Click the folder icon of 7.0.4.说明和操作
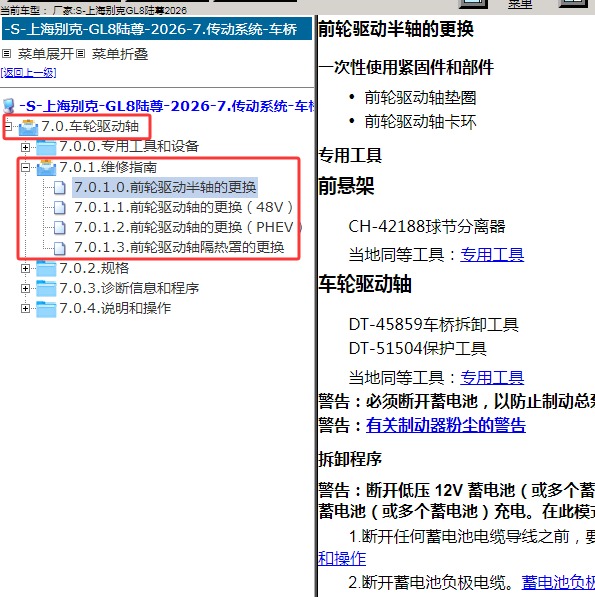The height and width of the screenshot is (597, 595). 46,308
